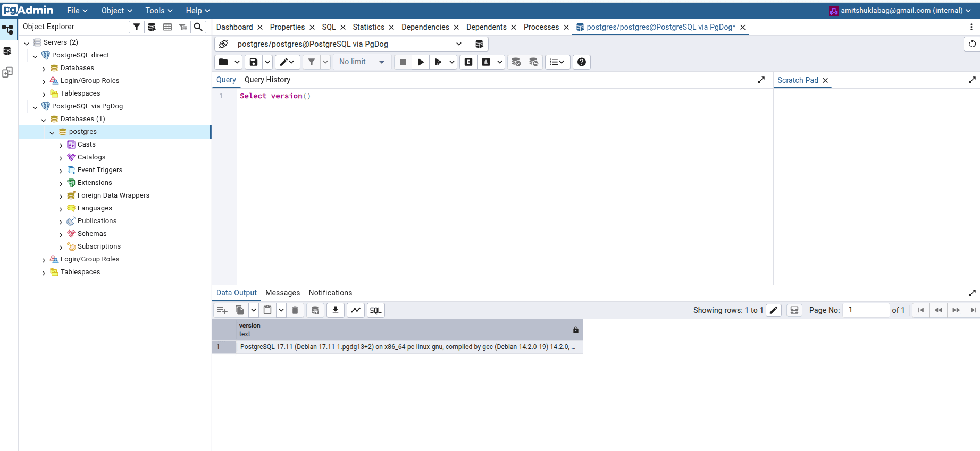Image resolution: width=980 pixels, height=451 pixels.
Task: Click the version column header
Action: [409, 330]
